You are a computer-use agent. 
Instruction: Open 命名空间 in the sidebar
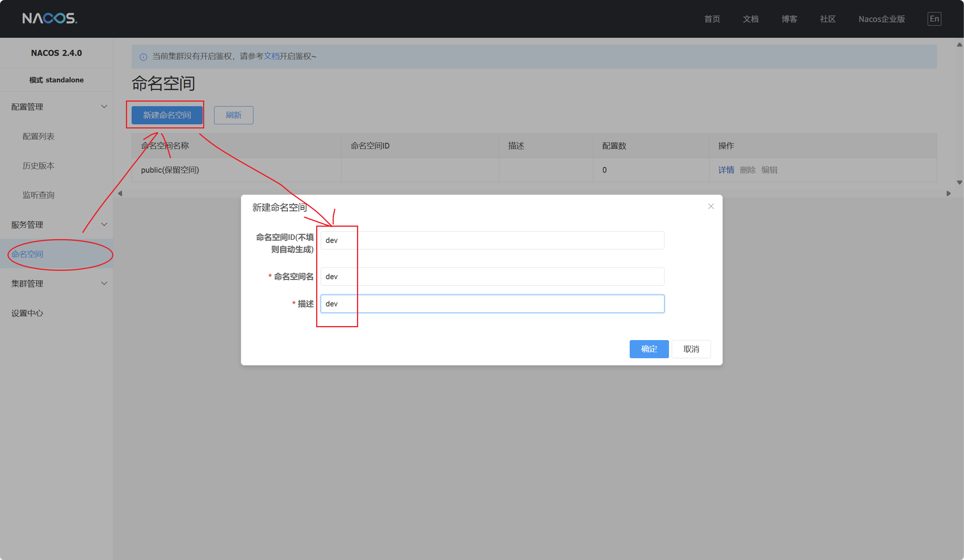click(x=27, y=254)
